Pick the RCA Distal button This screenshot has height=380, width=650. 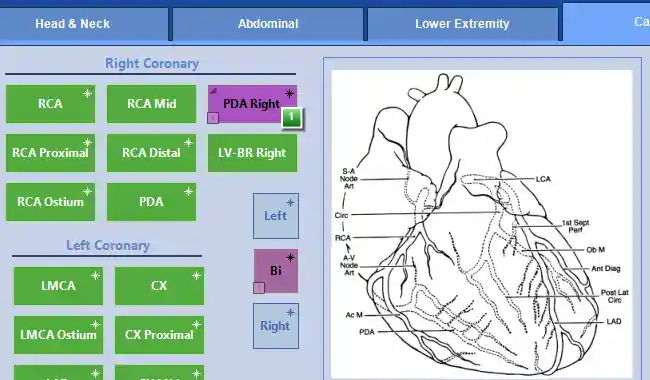tap(151, 152)
